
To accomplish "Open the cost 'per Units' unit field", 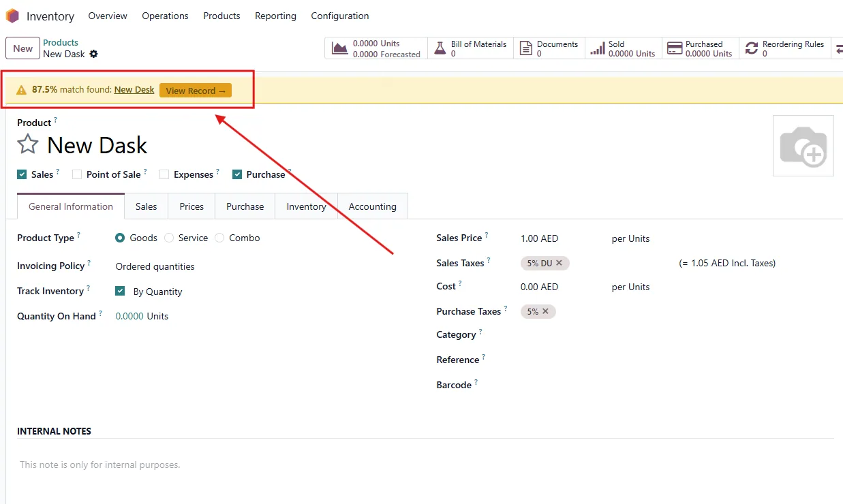I will coord(630,287).
